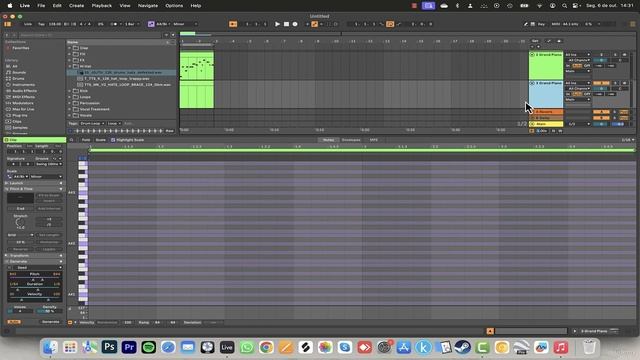640x360 pixels.
Task: Open Photoshop from the Dock
Action: pos(109,347)
